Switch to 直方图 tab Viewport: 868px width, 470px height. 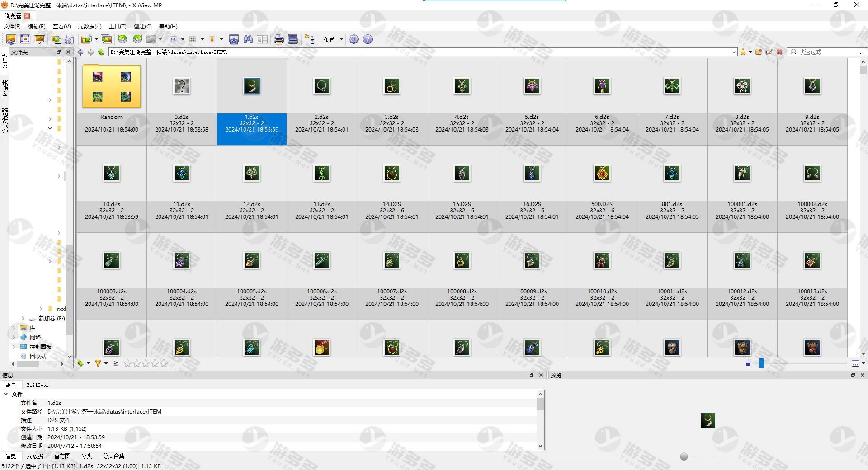click(x=62, y=456)
